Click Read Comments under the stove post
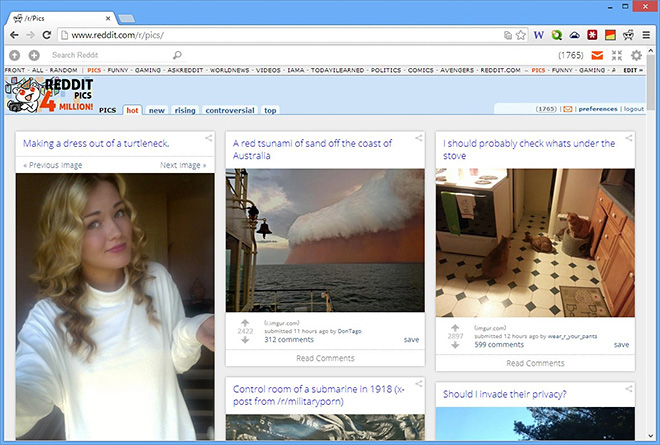 pyautogui.click(x=535, y=363)
